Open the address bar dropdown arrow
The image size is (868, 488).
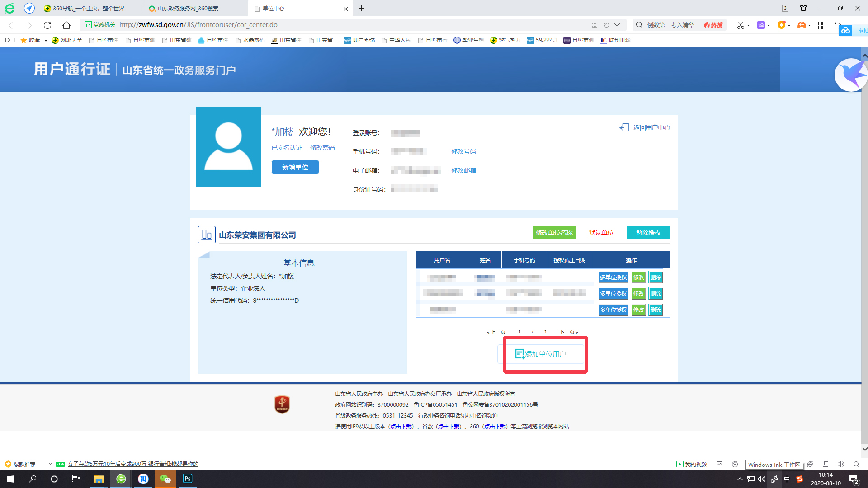(x=618, y=25)
